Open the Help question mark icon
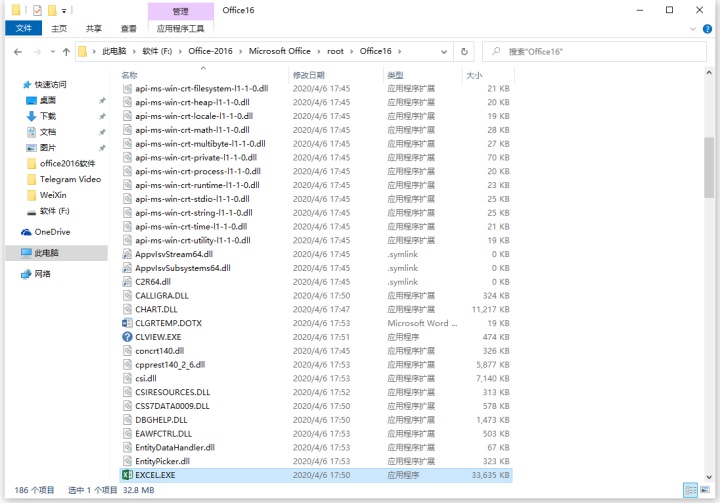The height and width of the screenshot is (503, 720). 707,29
